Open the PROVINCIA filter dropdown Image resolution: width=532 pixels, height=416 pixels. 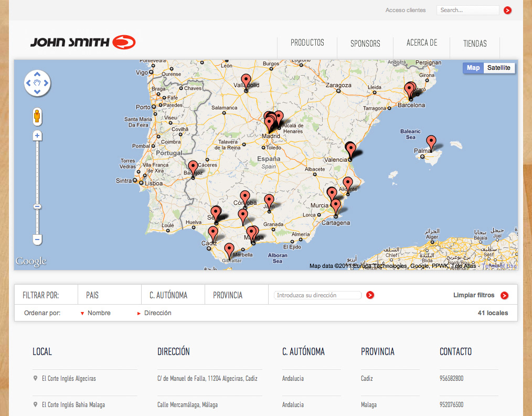(237, 295)
